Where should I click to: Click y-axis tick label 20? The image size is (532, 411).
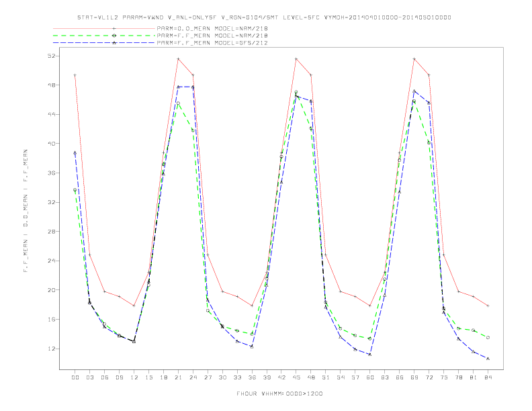(x=52, y=290)
